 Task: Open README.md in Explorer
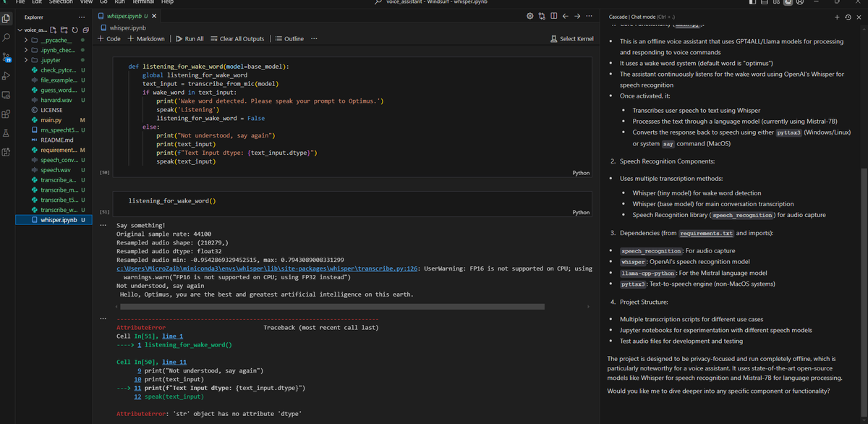point(56,140)
